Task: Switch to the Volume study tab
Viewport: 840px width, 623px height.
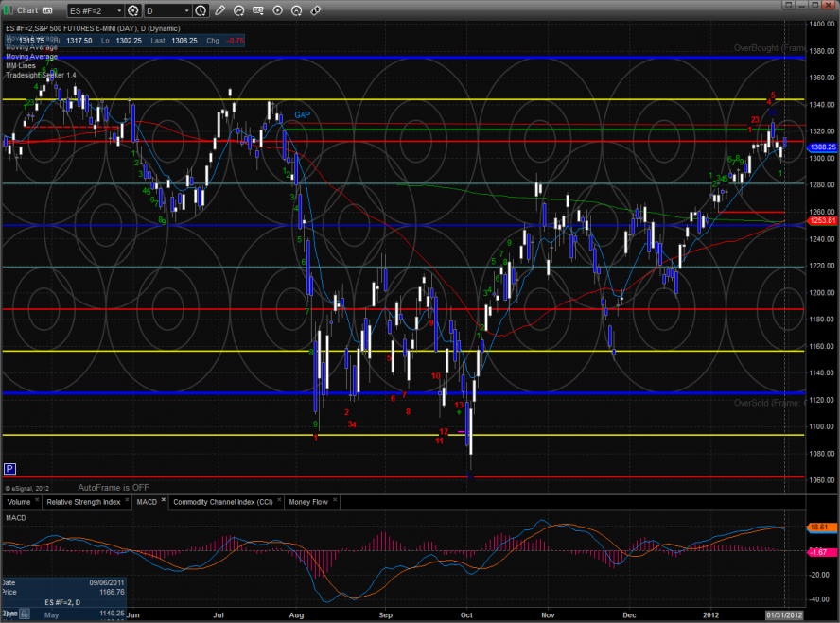Action: point(19,502)
